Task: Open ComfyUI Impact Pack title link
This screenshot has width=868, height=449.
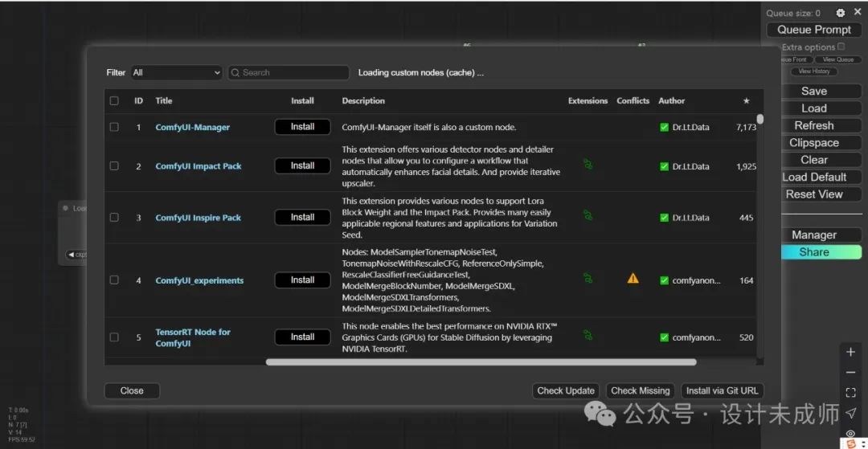Action: [199, 166]
